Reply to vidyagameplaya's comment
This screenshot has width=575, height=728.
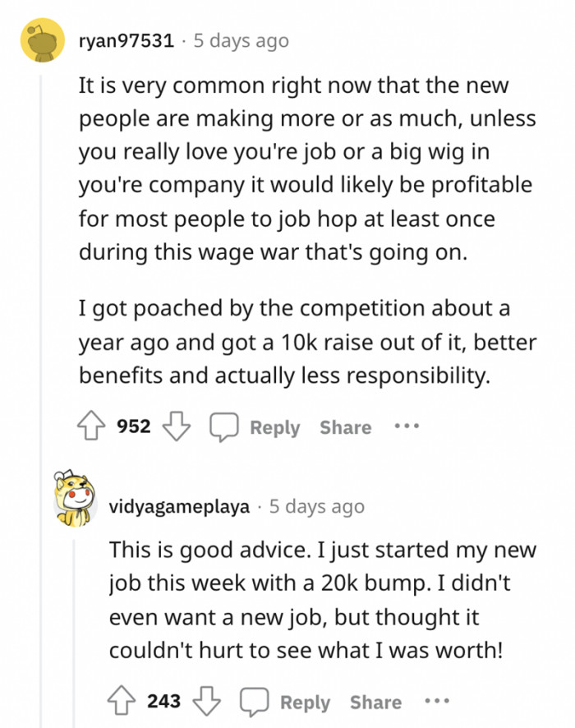(306, 702)
